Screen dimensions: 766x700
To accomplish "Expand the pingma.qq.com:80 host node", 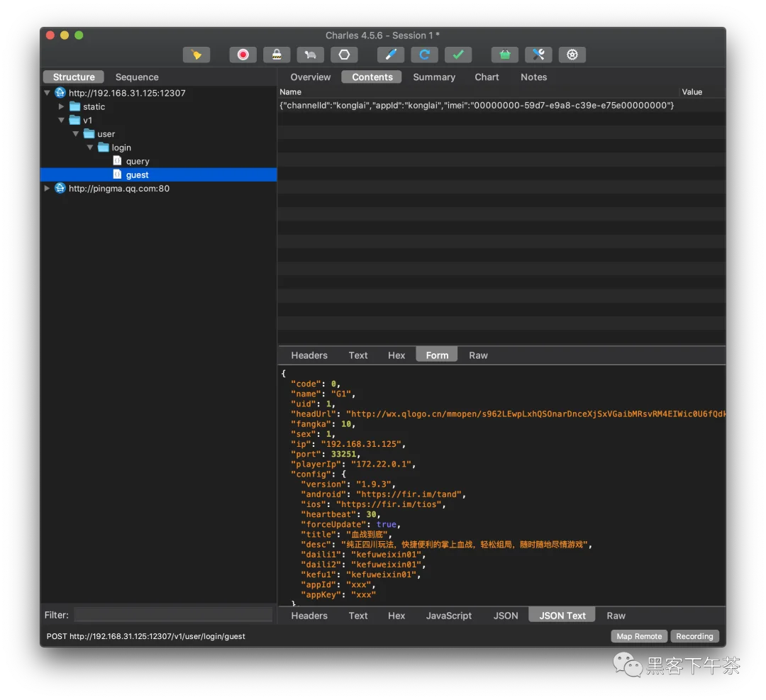I will tap(47, 189).
